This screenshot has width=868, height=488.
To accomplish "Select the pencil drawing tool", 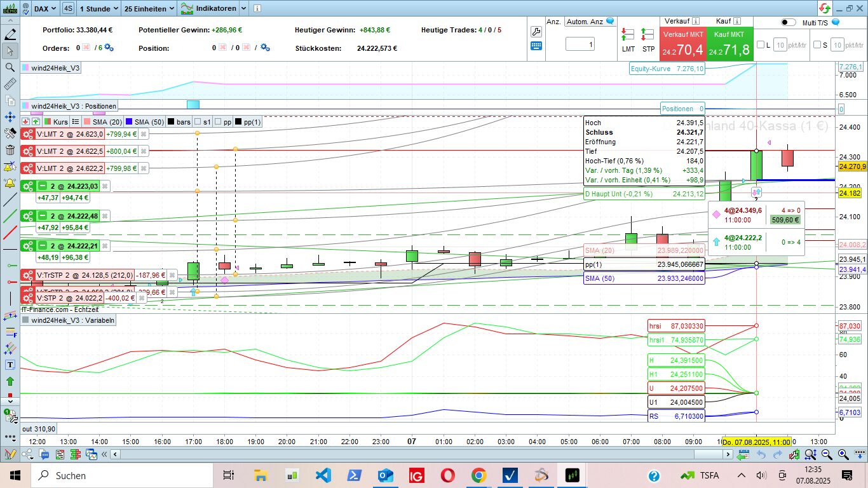I will pyautogui.click(x=10, y=34).
